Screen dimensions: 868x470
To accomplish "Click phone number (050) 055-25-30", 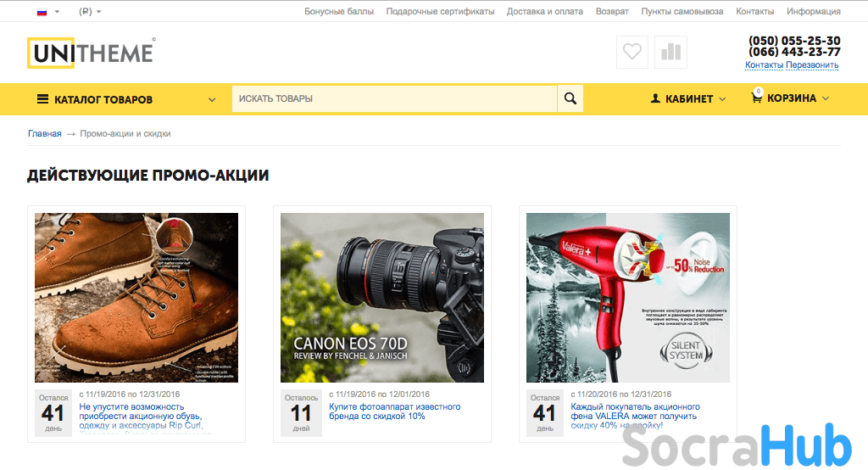I will coord(794,41).
